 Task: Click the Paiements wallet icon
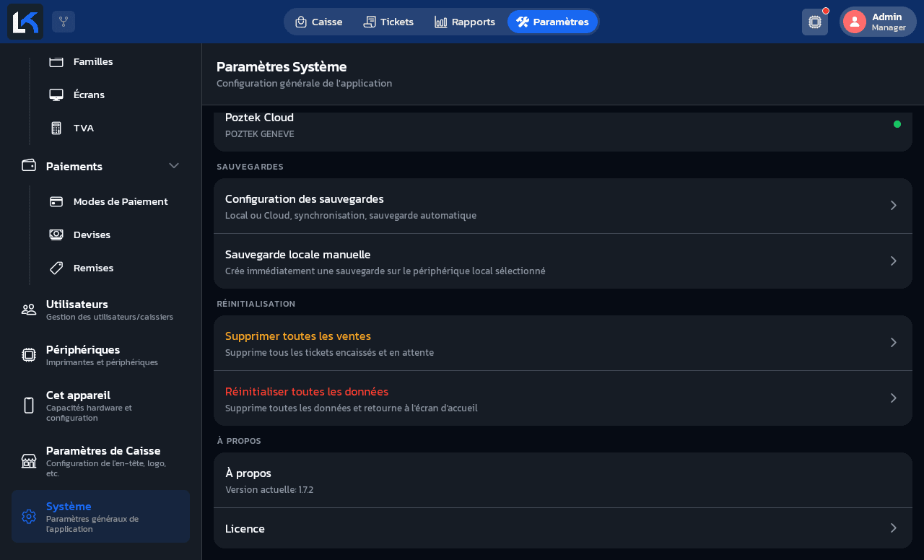point(29,165)
